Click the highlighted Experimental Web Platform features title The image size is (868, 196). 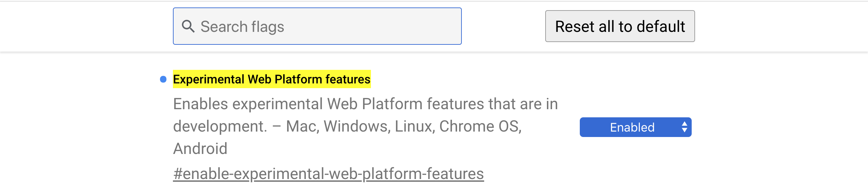point(271,79)
